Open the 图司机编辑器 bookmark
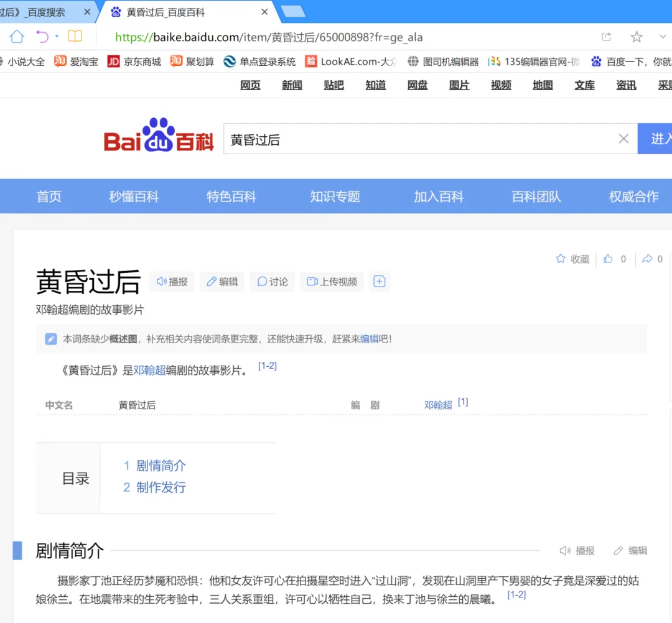 point(443,62)
